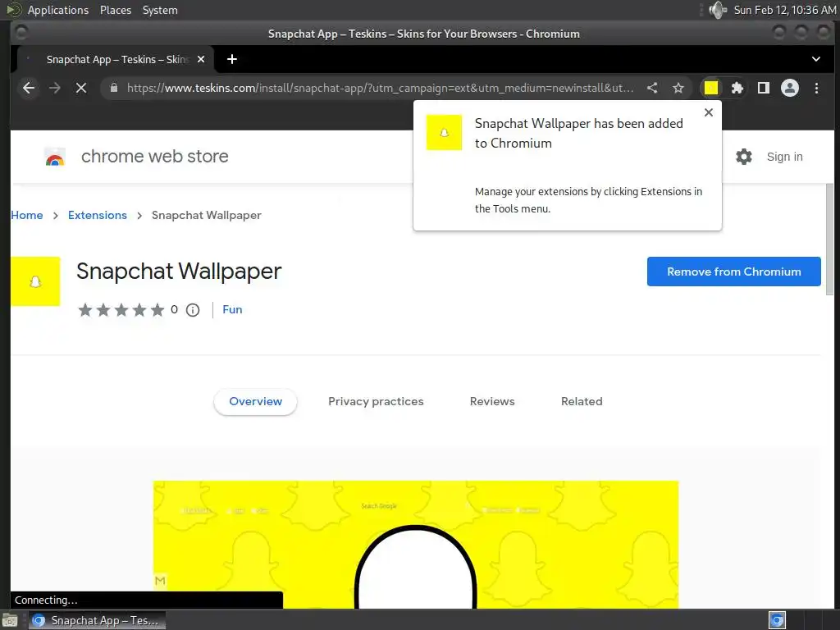Select the Snapchat App browser tab

(115, 59)
